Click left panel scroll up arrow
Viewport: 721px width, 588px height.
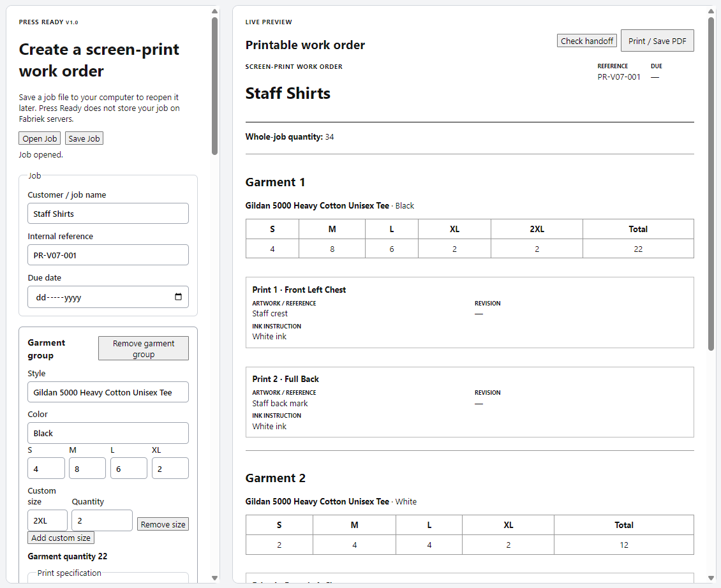(215, 11)
